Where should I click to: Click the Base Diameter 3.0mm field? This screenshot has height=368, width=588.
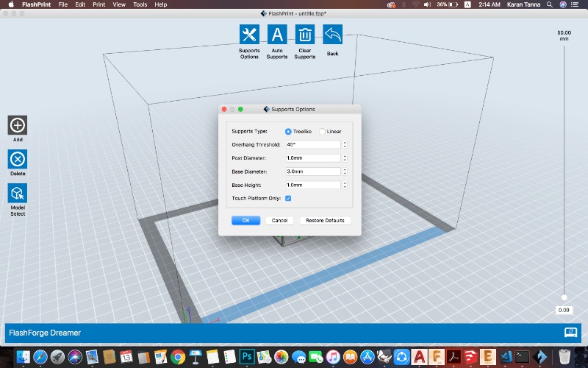[313, 171]
